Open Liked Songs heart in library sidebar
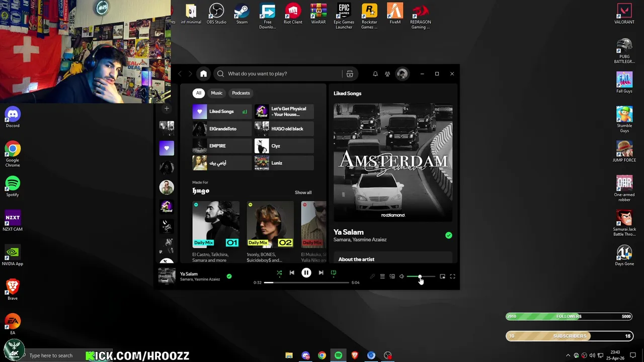Image resolution: width=644 pixels, height=362 pixels. coord(167,148)
